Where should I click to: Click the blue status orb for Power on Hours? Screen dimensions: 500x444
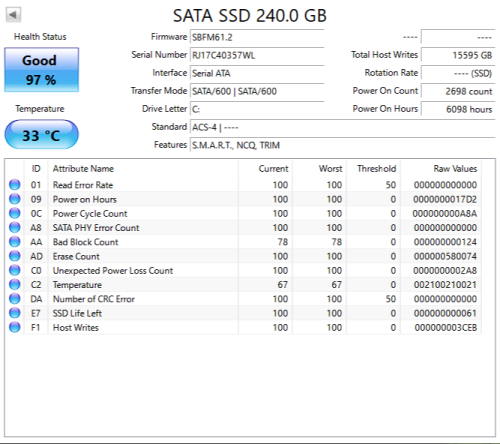(14, 199)
